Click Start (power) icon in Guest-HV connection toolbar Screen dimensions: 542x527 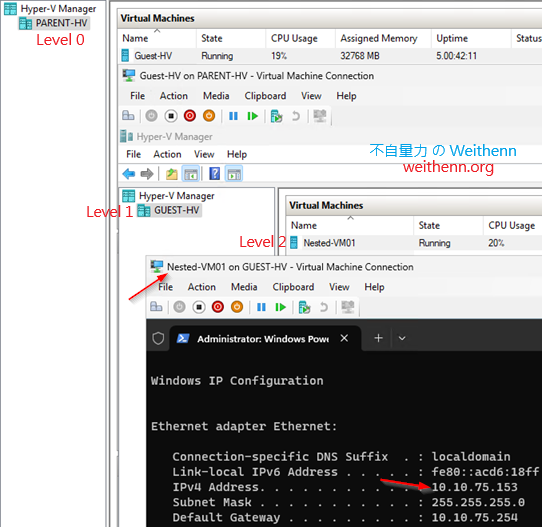point(151,116)
